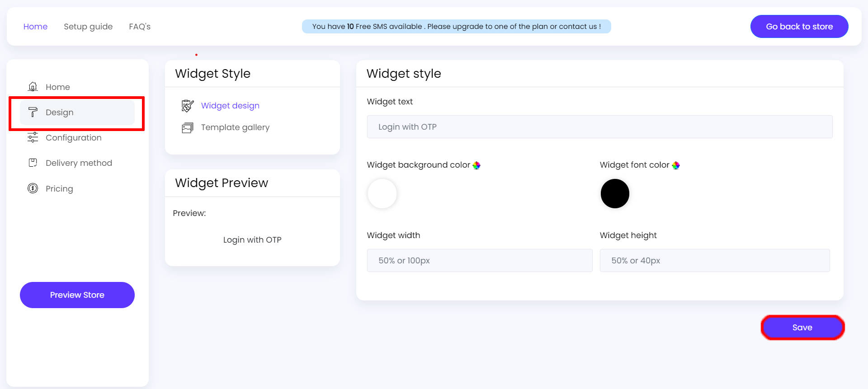Open the FAQ's tab
Image resolution: width=868 pixels, height=389 pixels.
click(140, 27)
